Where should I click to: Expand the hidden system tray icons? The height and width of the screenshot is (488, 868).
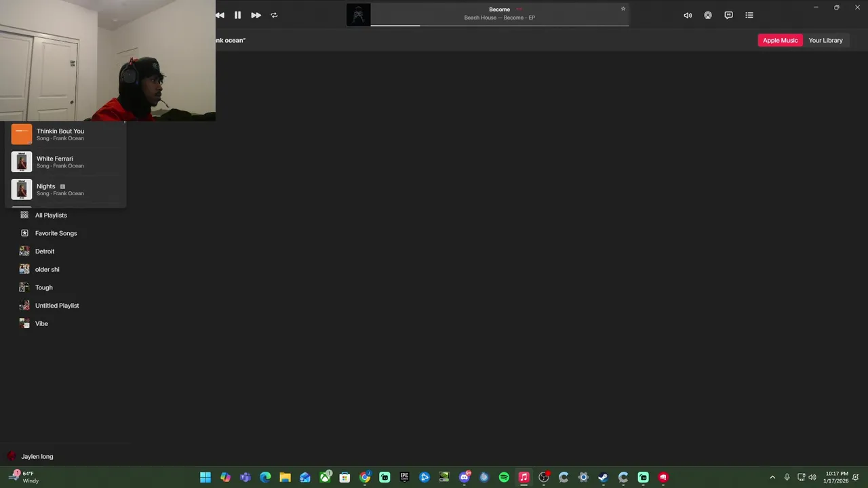click(772, 477)
